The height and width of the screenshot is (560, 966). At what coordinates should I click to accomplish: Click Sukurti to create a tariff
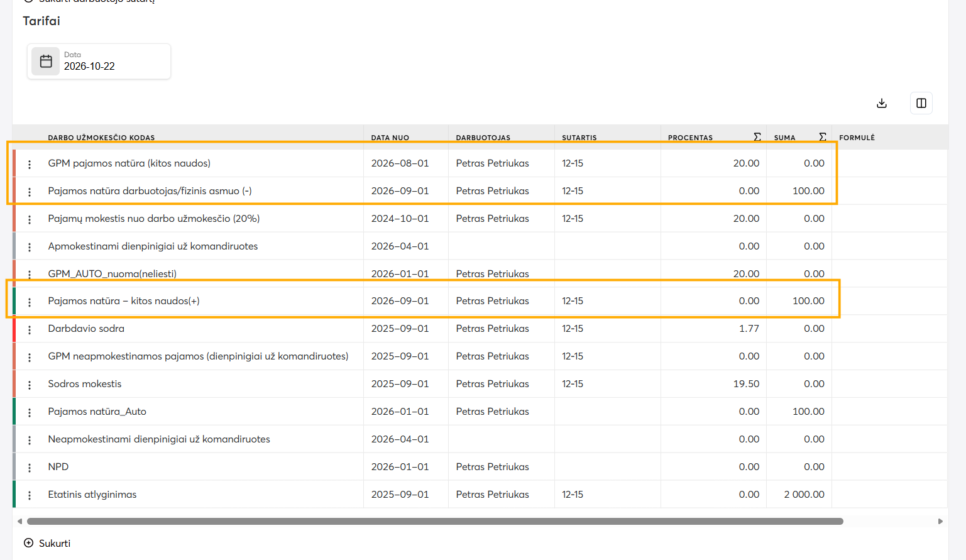click(47, 543)
